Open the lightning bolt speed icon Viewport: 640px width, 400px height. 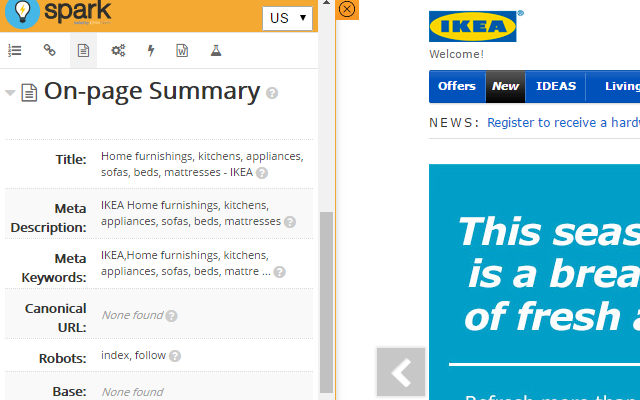pos(151,50)
